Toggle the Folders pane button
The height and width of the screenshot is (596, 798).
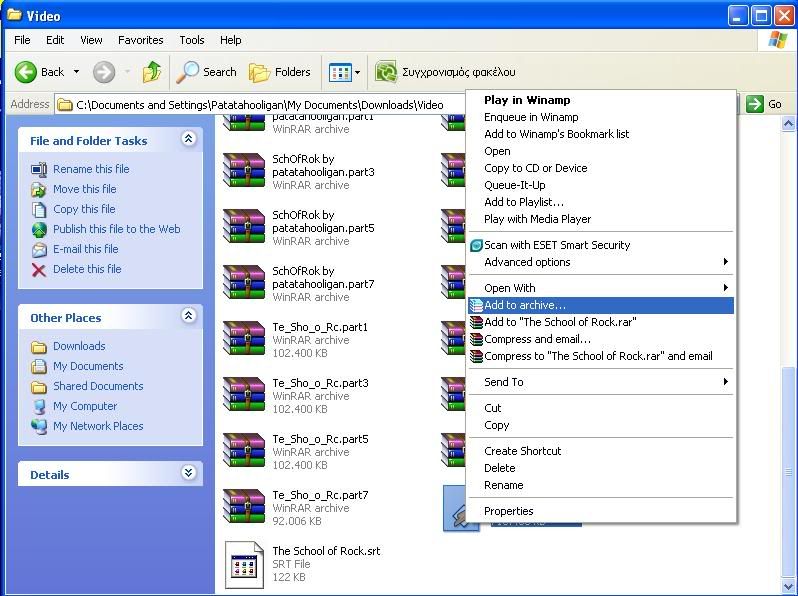click(280, 72)
